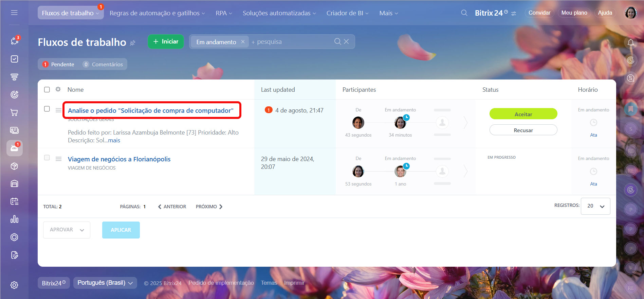Click the Iniciar button
644x299 pixels.
tap(166, 41)
